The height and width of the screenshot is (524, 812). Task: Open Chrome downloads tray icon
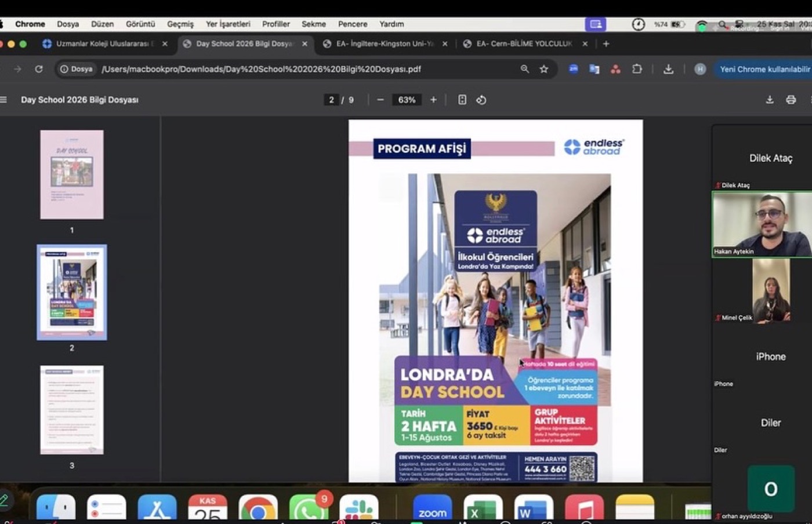[668, 69]
